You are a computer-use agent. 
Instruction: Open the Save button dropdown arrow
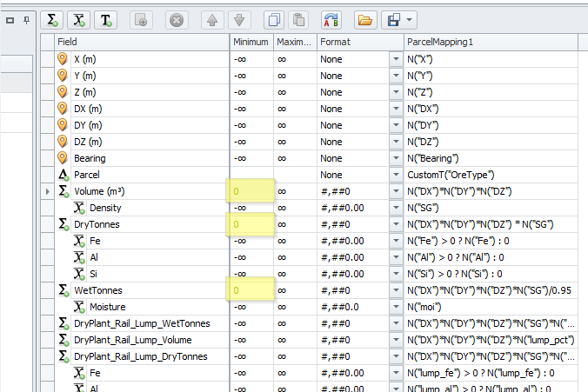point(409,19)
